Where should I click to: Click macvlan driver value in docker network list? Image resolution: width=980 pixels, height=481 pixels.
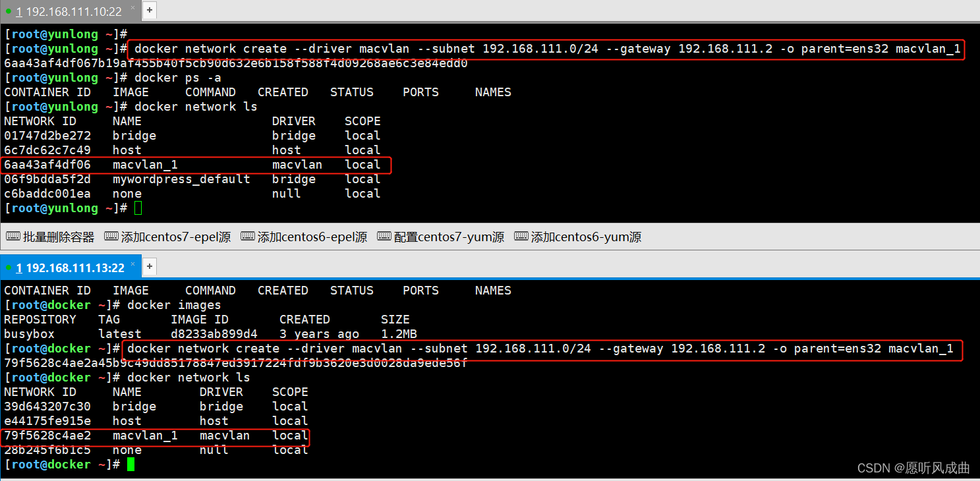click(225, 436)
